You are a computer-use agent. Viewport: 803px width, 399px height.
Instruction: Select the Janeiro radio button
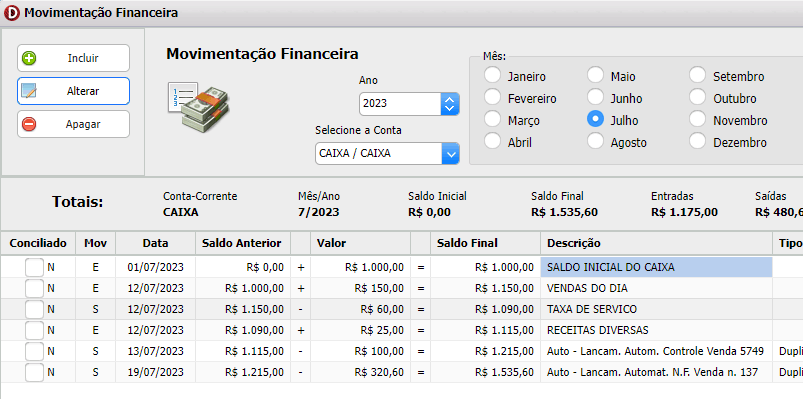(493, 75)
